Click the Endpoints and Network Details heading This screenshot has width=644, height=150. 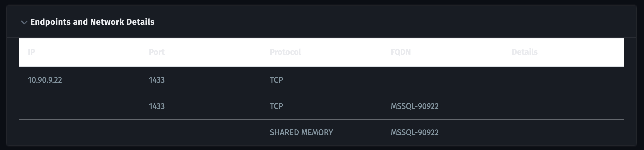tap(93, 22)
